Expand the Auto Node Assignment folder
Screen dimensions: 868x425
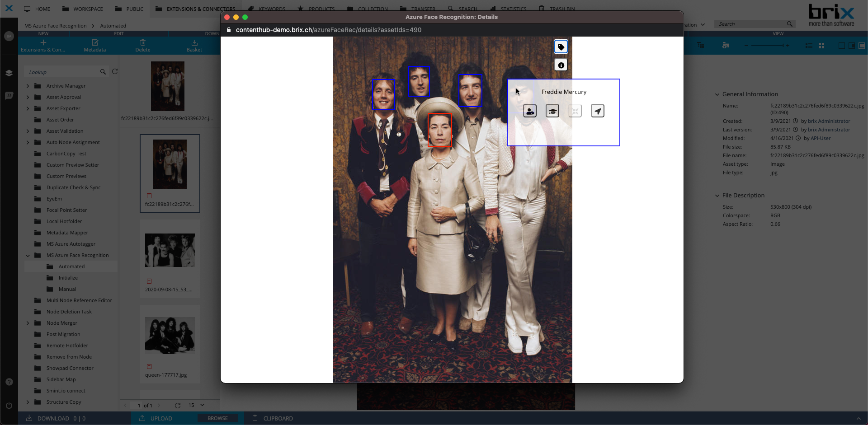click(28, 142)
